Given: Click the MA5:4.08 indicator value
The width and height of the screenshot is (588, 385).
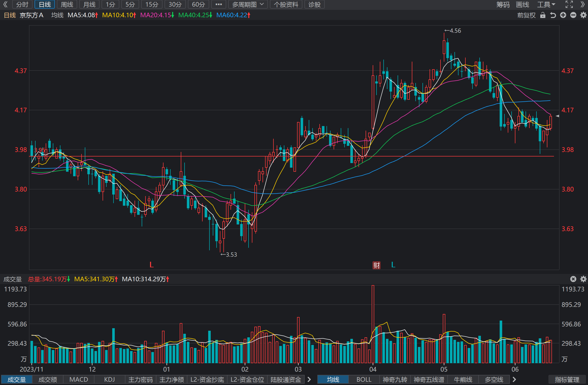Looking at the screenshot, I should (83, 15).
